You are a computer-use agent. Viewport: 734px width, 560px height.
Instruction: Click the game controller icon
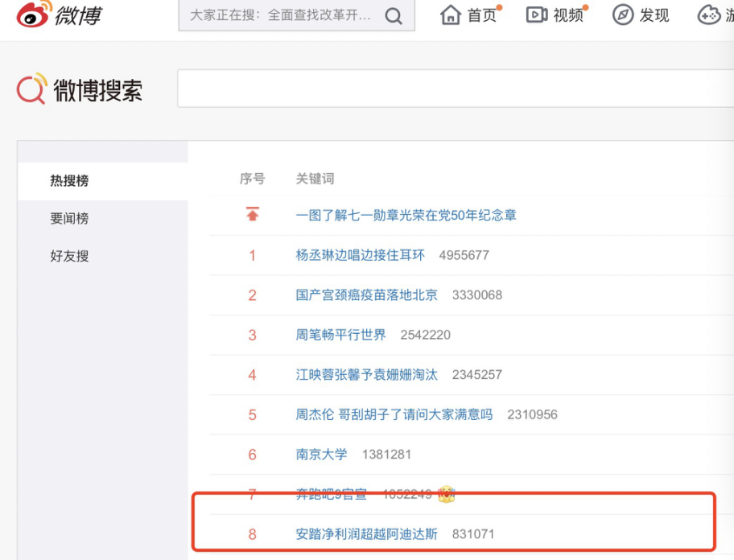709,15
